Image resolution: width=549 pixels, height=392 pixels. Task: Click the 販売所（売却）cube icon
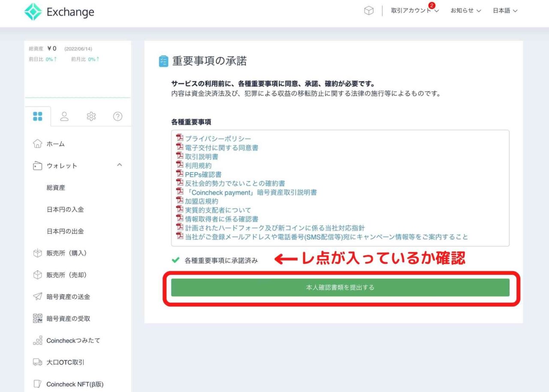pos(38,275)
